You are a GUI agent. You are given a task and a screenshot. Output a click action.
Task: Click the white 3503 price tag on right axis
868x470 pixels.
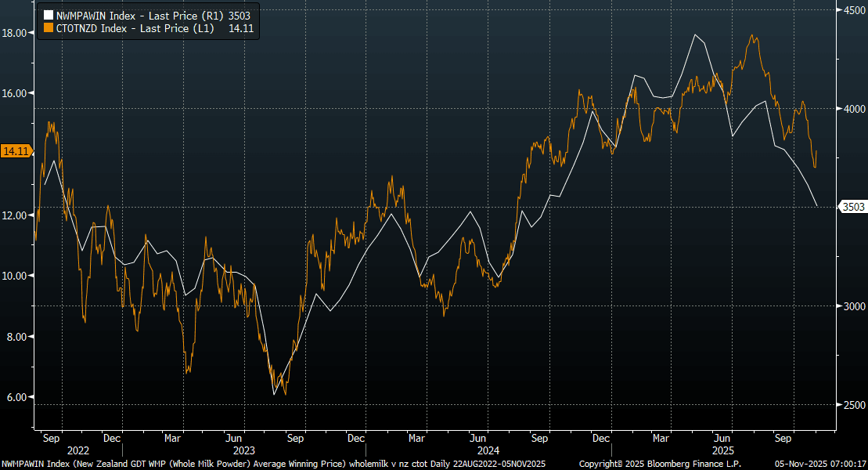tap(852, 207)
